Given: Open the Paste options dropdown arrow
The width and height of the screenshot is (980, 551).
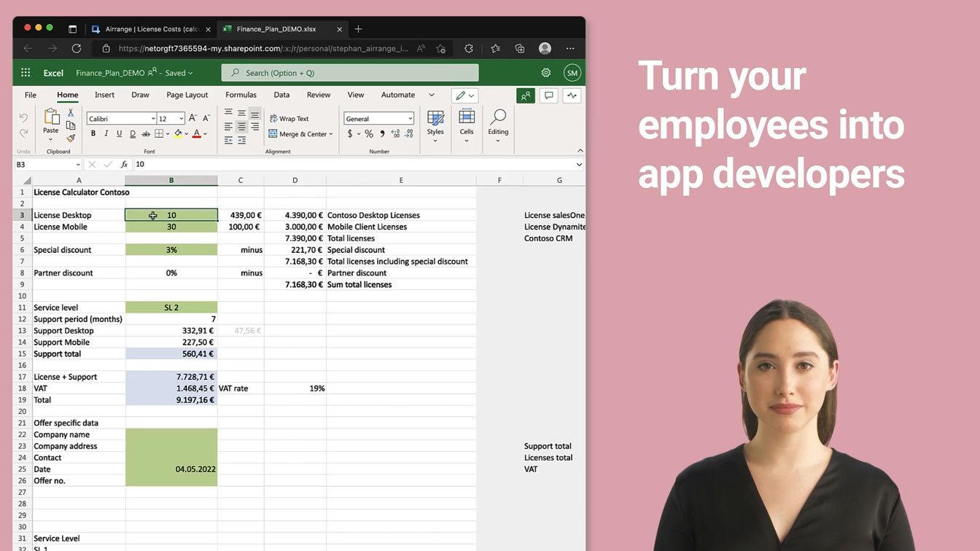Looking at the screenshot, I should (x=51, y=139).
